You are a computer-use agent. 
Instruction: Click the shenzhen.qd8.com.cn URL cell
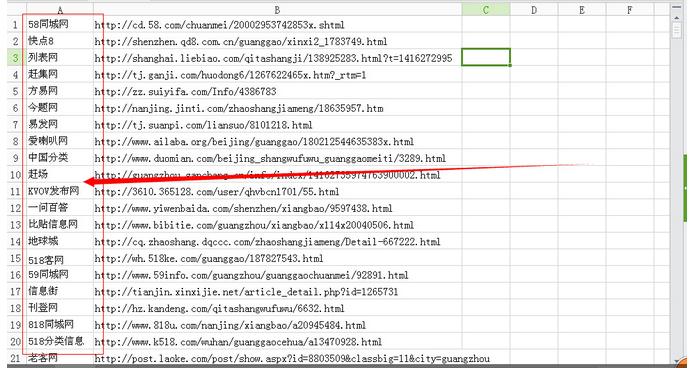[x=278, y=41]
